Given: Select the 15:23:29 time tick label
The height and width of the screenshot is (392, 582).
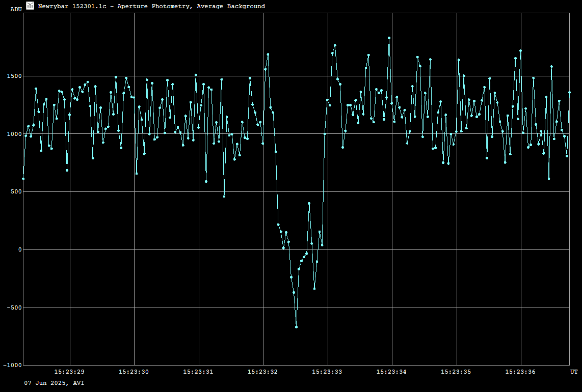Looking at the screenshot, I should [69, 372].
